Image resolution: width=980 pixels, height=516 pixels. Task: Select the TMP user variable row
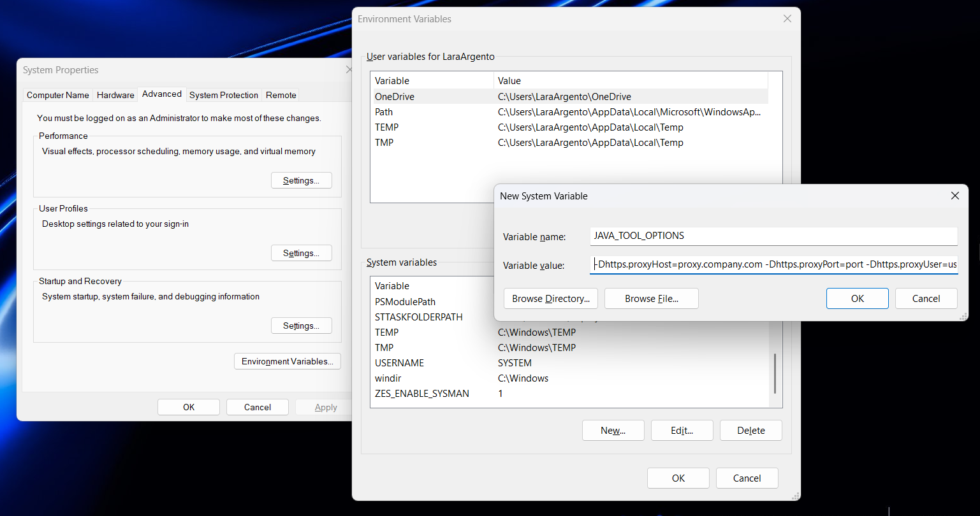click(x=569, y=143)
